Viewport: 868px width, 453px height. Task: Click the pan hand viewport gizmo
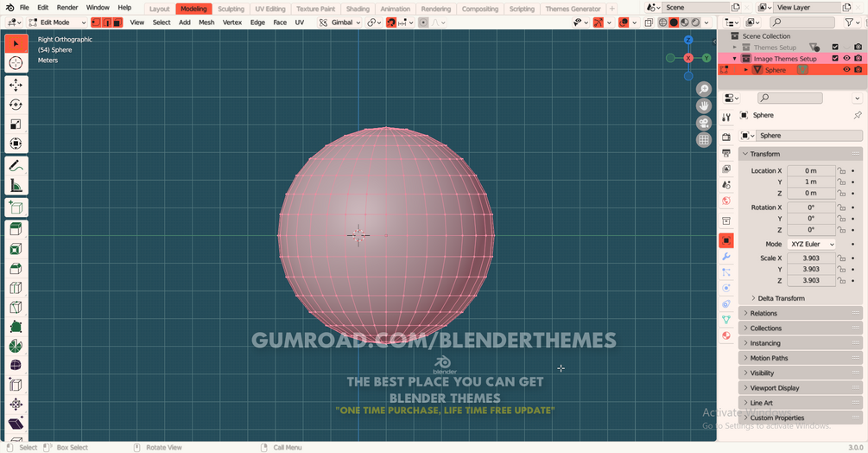(x=704, y=105)
